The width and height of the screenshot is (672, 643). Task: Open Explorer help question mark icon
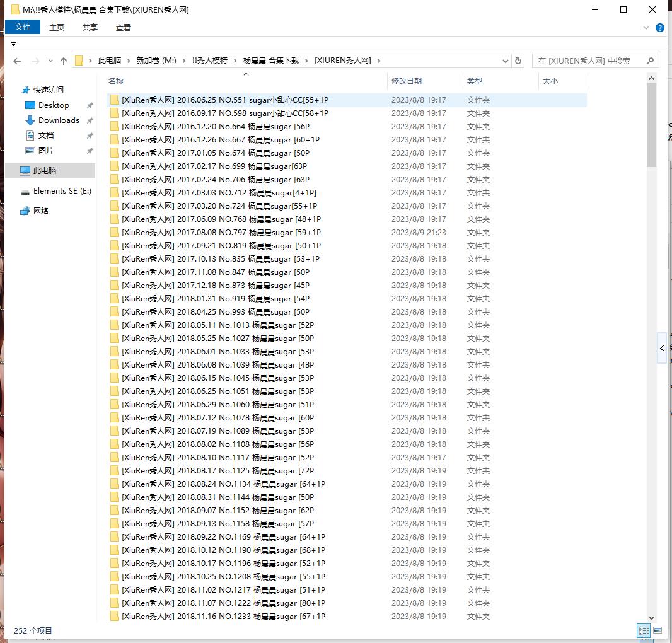click(660, 28)
